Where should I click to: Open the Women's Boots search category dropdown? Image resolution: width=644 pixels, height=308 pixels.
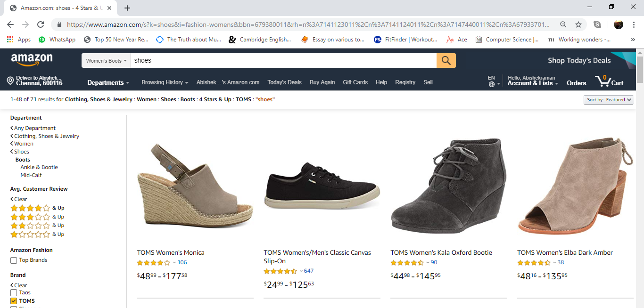106,61
